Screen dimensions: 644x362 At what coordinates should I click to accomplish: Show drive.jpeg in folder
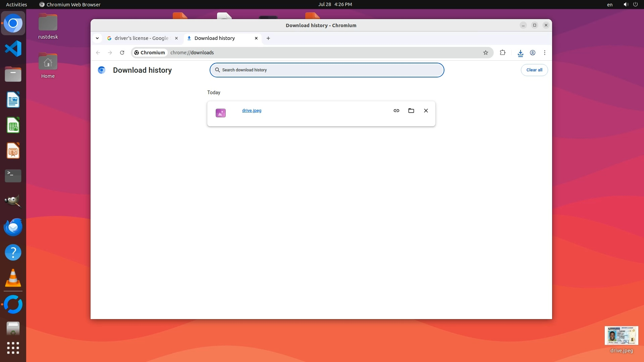point(411,111)
